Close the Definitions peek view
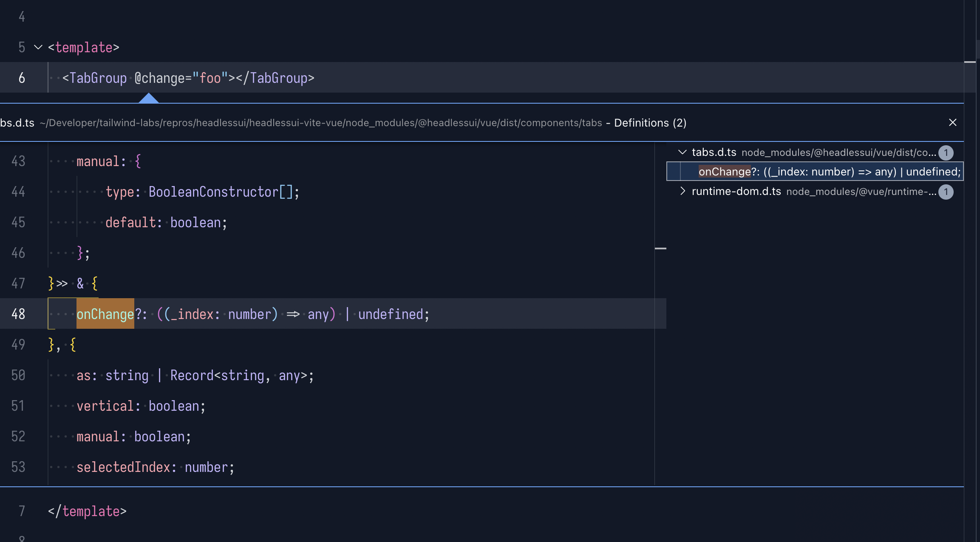Image resolution: width=980 pixels, height=542 pixels. [953, 122]
